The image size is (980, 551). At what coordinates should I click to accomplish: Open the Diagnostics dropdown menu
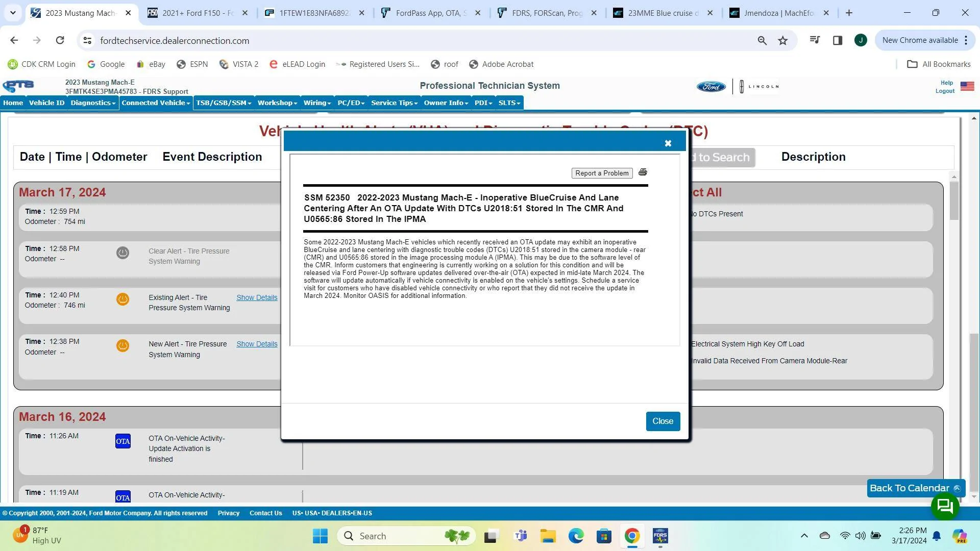click(x=93, y=103)
